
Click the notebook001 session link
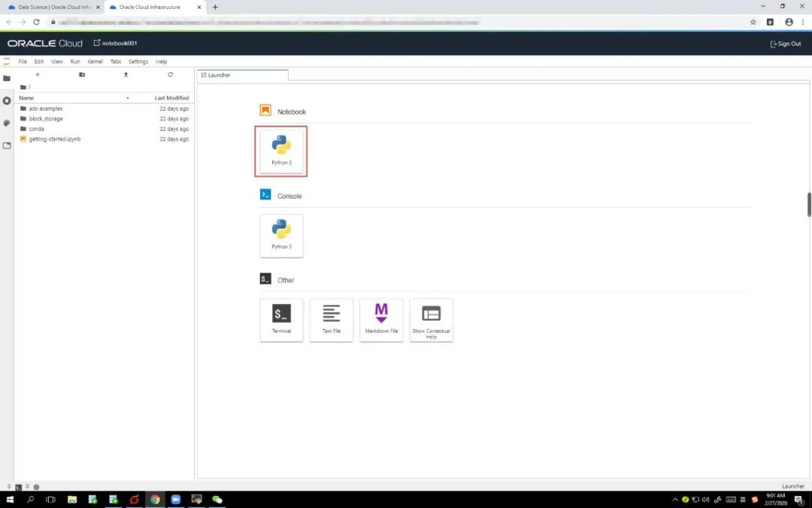116,43
